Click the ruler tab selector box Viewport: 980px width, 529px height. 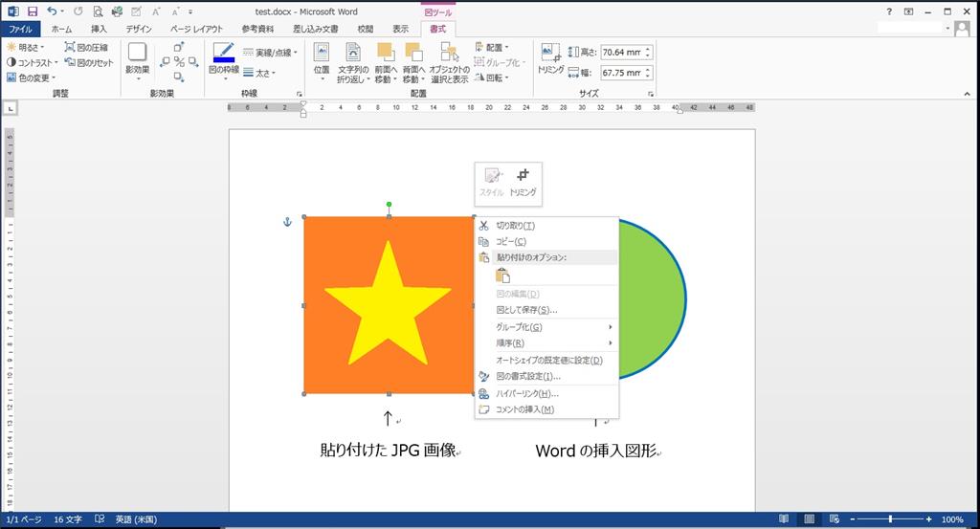click(11, 109)
